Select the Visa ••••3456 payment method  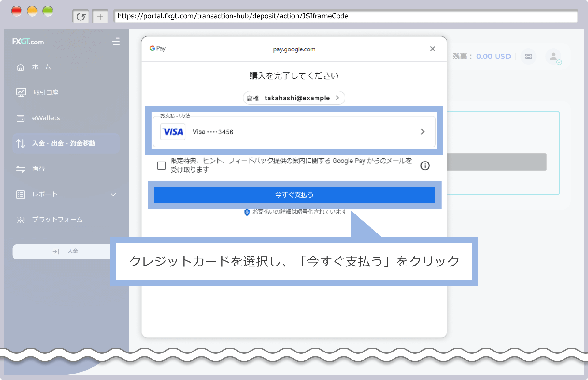click(294, 132)
